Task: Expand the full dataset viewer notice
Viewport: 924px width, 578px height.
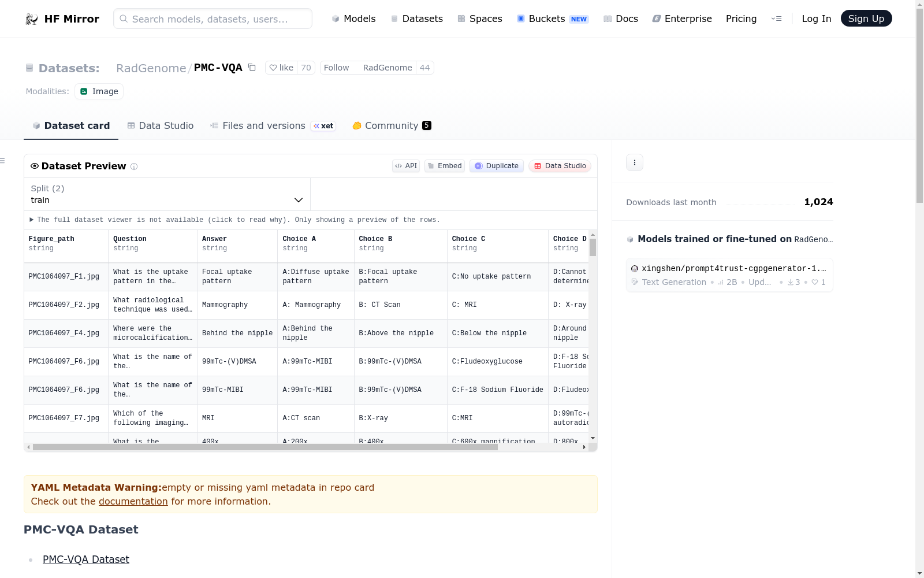Action: [236, 220]
